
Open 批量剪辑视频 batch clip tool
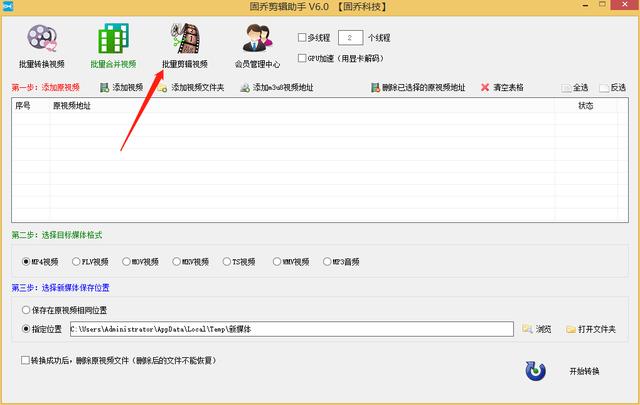185,46
